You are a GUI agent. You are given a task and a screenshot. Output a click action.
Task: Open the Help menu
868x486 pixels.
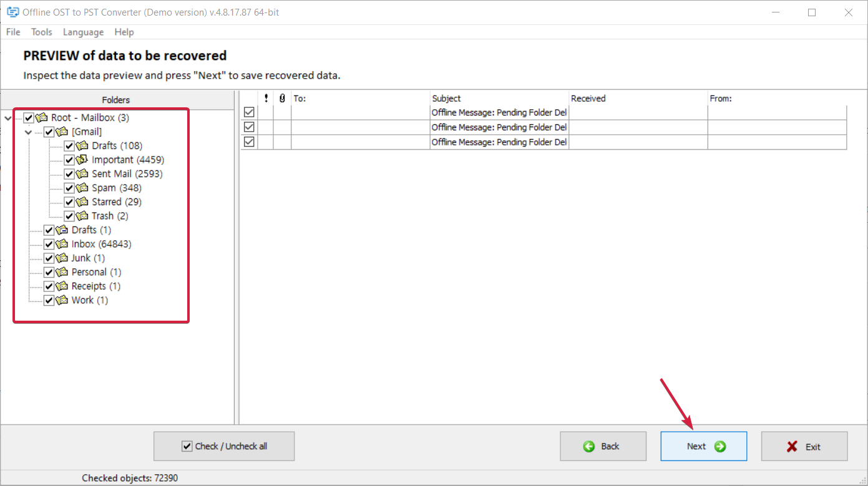[124, 32]
